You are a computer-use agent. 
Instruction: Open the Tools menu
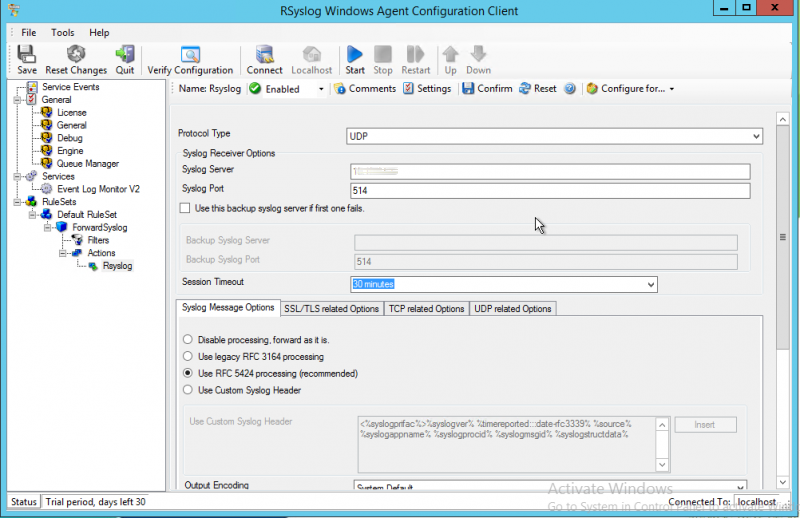click(x=63, y=33)
